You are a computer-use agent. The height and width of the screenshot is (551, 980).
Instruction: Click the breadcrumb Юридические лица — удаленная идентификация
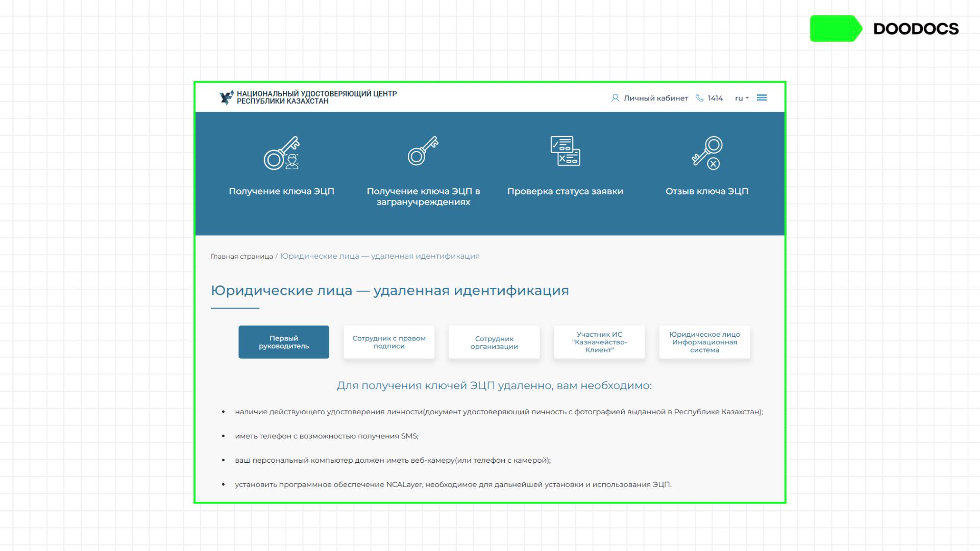[380, 256]
